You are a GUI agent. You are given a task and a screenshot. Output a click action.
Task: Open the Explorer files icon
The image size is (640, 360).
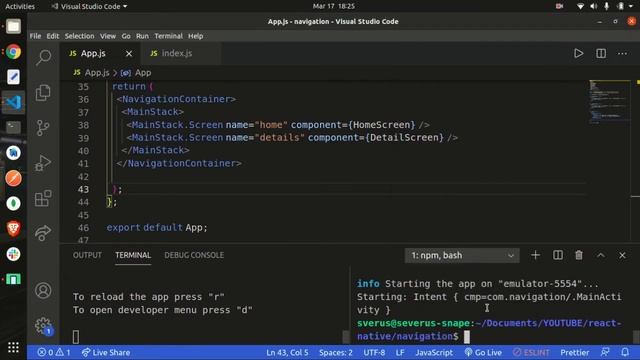pyautogui.click(x=43, y=93)
